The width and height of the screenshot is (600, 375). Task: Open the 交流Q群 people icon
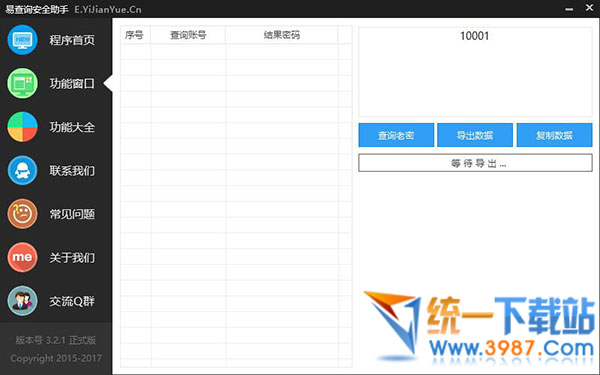[x=22, y=301]
